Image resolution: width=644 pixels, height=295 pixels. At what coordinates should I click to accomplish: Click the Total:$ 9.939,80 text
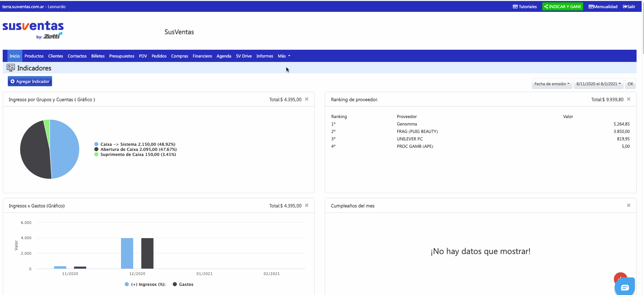[607, 99]
